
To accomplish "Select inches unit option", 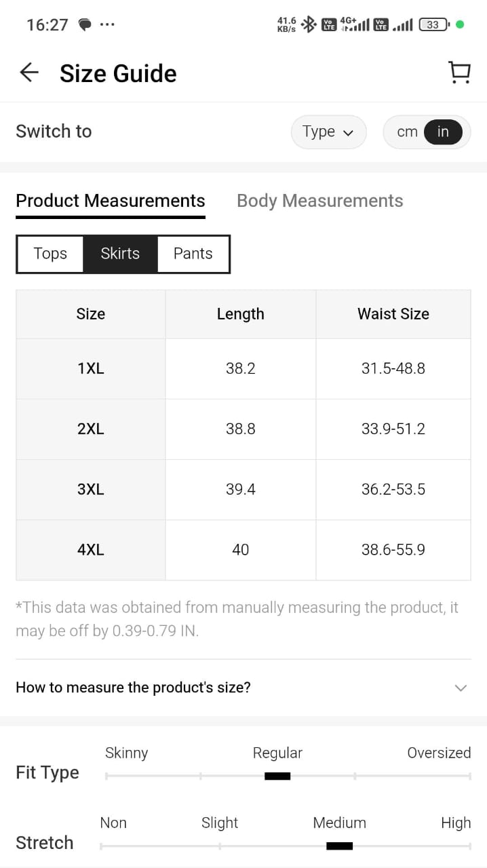I will [443, 132].
